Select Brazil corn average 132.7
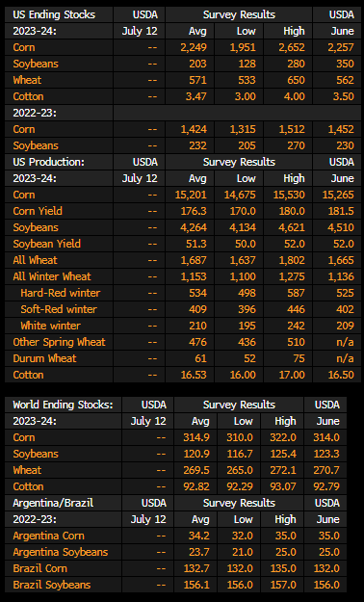364x602 pixels. 197,568
